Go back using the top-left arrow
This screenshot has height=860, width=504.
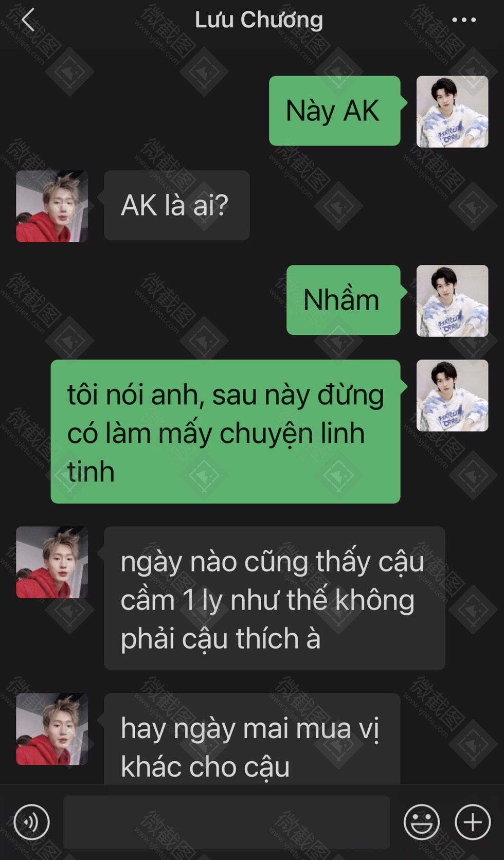click(x=28, y=20)
